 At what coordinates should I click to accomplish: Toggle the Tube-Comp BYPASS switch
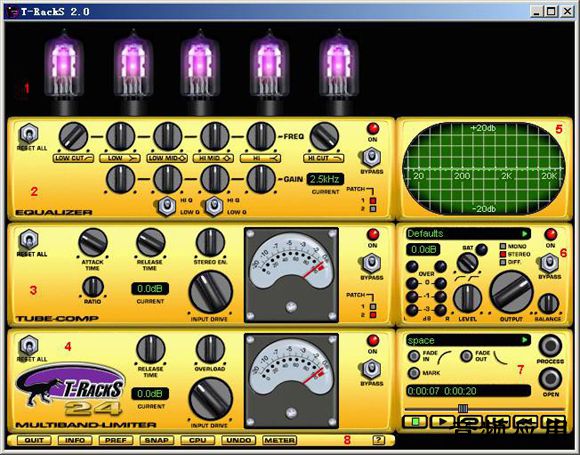371,263
